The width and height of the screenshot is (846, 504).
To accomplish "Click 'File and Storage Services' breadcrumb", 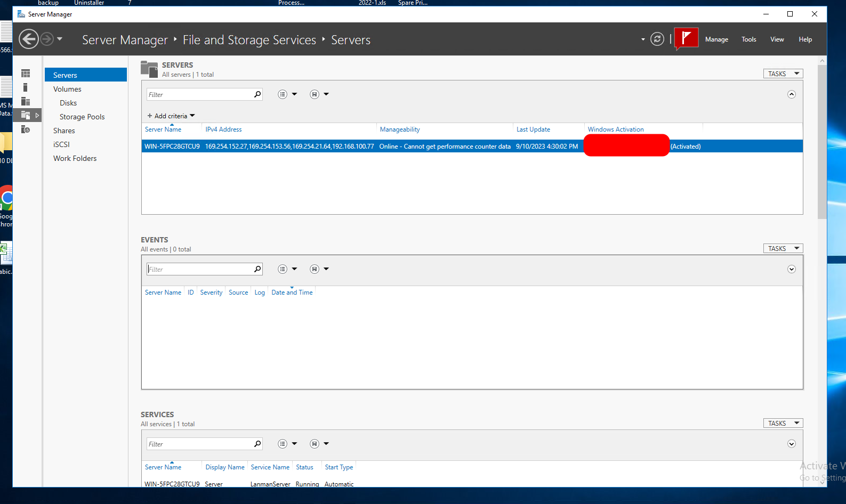I will point(249,40).
